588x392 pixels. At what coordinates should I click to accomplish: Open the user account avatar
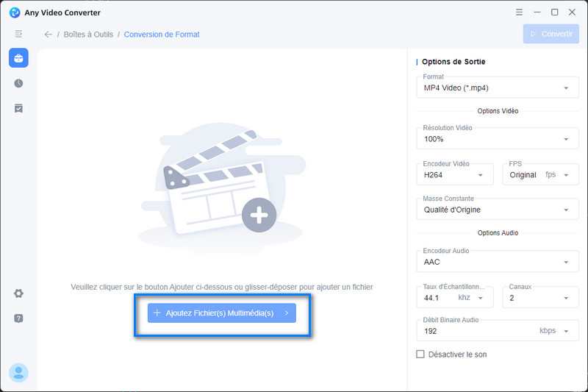pos(18,373)
